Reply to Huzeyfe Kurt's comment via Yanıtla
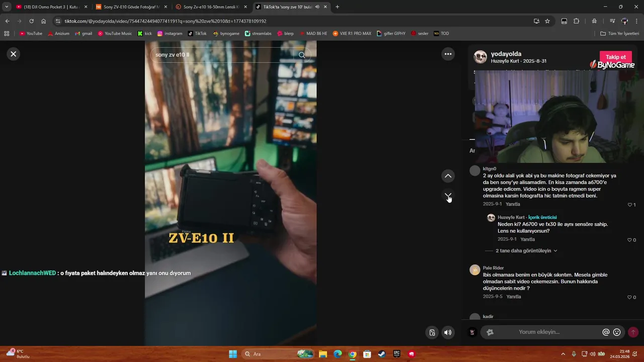The width and height of the screenshot is (644, 362). click(527, 239)
